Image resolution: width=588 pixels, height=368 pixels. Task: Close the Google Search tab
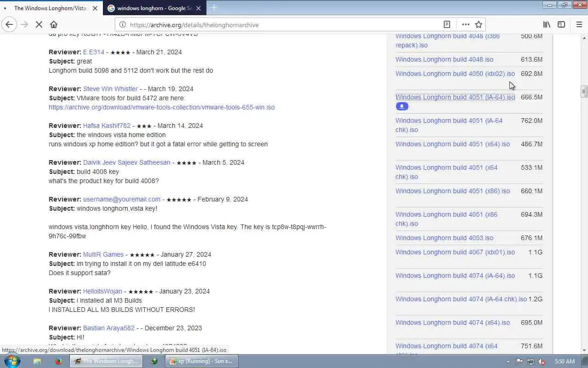[x=198, y=8]
